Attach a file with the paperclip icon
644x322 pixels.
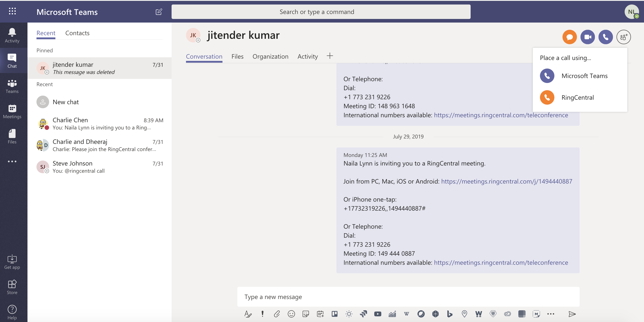tap(277, 314)
